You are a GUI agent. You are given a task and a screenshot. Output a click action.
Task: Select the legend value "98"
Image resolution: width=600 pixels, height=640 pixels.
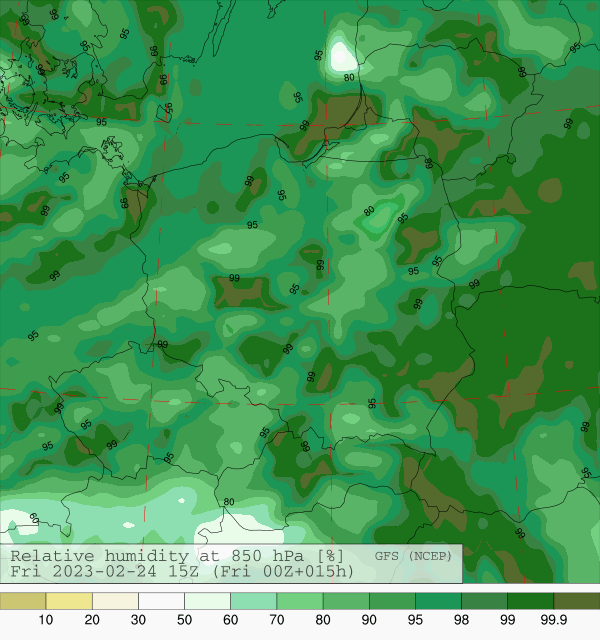pyautogui.click(x=461, y=620)
